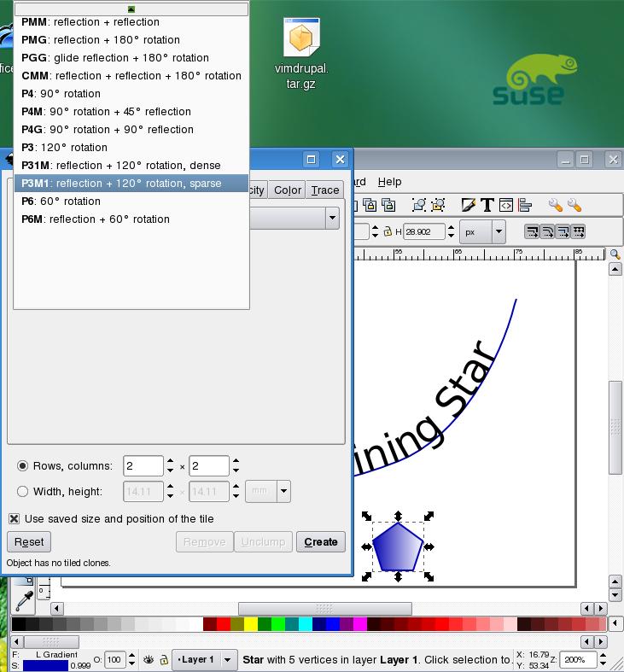624x672 pixels.
Task: Open the XML editor icon
Action: (x=506, y=205)
